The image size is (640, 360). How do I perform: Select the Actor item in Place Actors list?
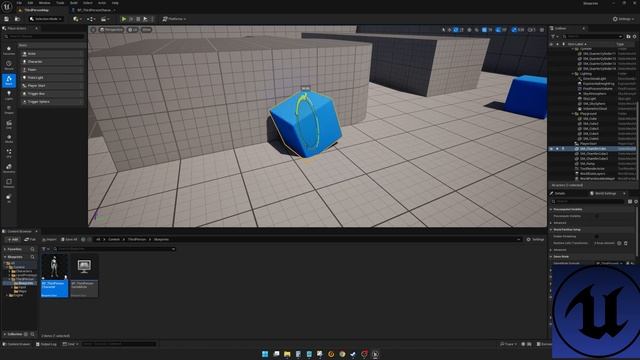(x=52, y=53)
